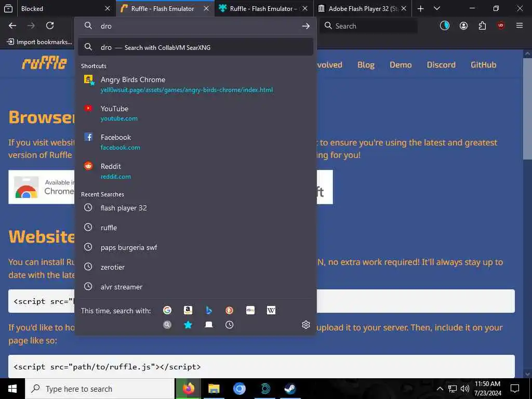Search this time with the gray magnifier engine icon
The image size is (532, 399).
pyautogui.click(x=167, y=325)
